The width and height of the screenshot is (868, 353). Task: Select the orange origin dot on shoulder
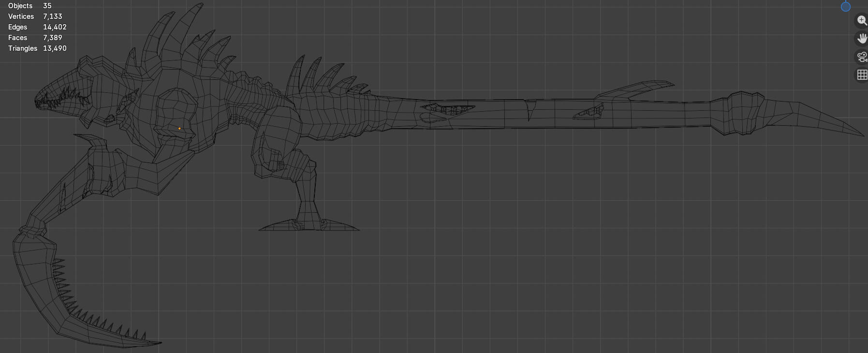179,129
